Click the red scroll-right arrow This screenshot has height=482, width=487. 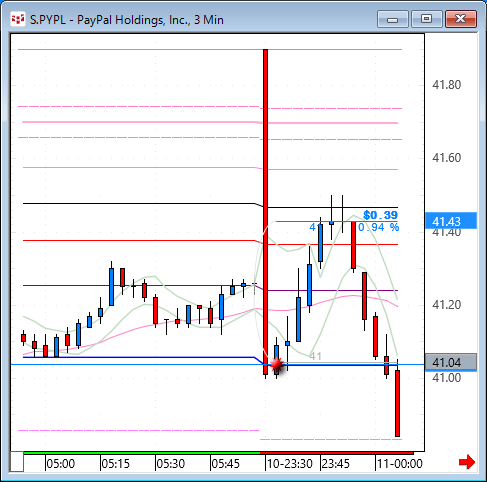tap(466, 462)
